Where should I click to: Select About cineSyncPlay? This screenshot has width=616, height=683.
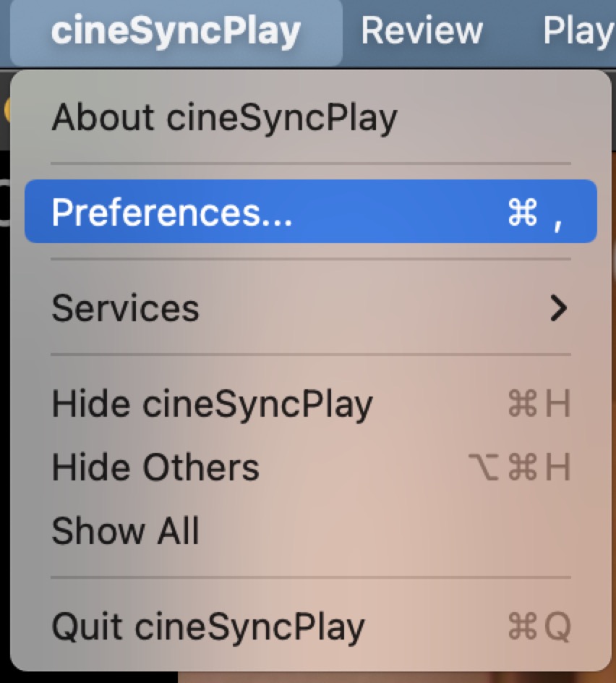tap(311, 117)
